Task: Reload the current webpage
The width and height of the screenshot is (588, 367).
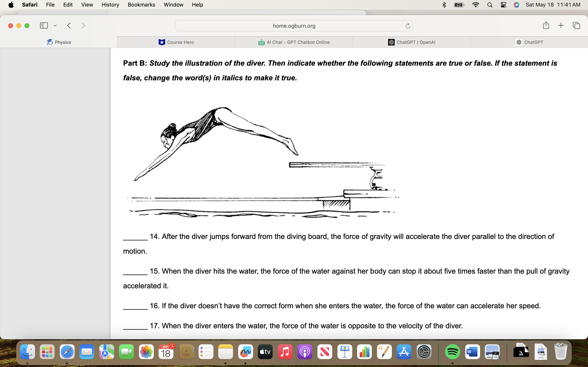Action: tap(408, 25)
